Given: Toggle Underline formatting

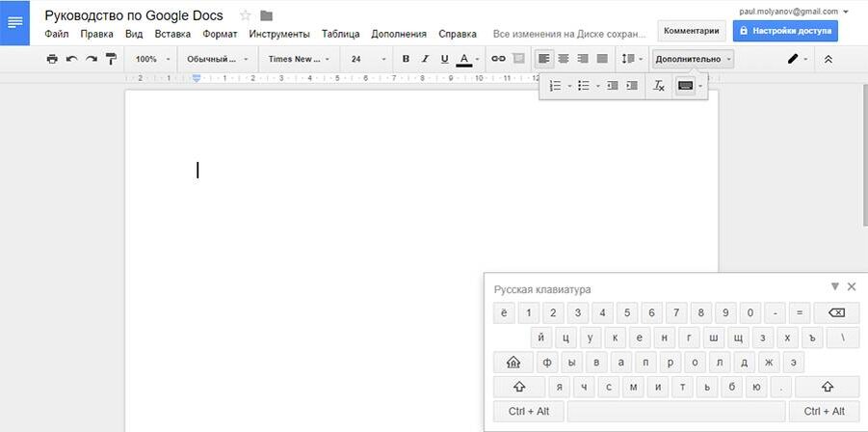Looking at the screenshot, I should (x=444, y=59).
